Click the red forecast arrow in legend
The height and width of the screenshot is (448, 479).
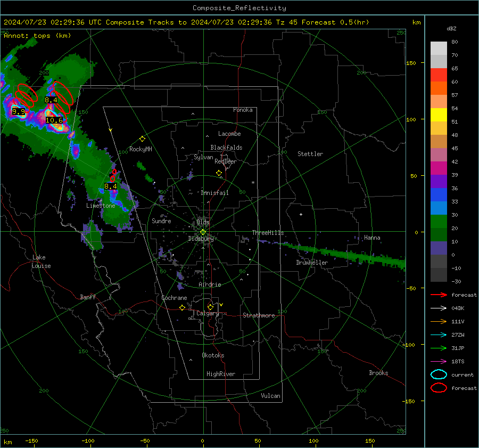click(x=439, y=295)
